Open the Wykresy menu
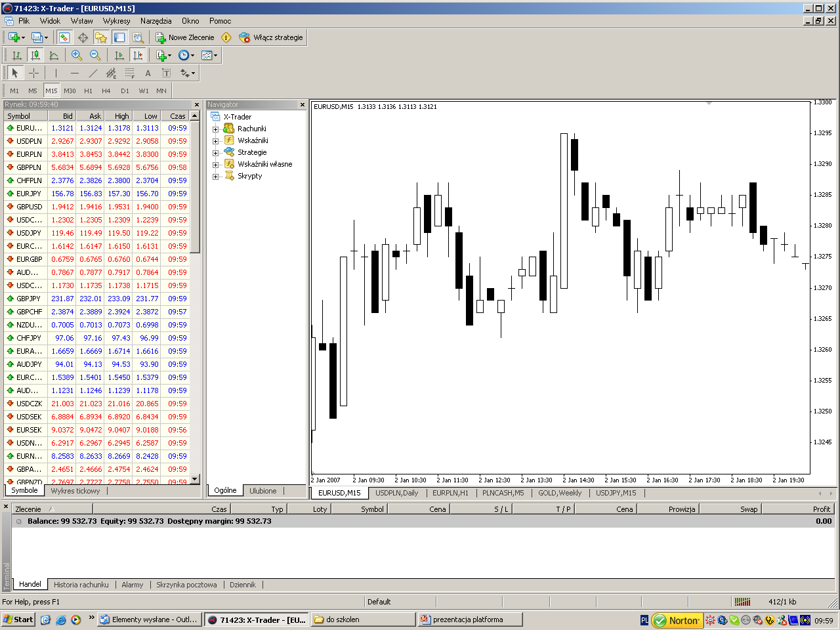Image resolution: width=840 pixels, height=630 pixels. 117,21
